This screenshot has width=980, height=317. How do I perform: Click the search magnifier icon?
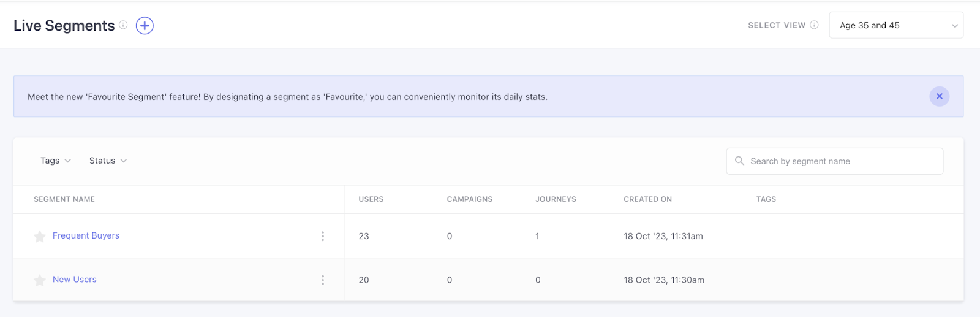point(739,161)
